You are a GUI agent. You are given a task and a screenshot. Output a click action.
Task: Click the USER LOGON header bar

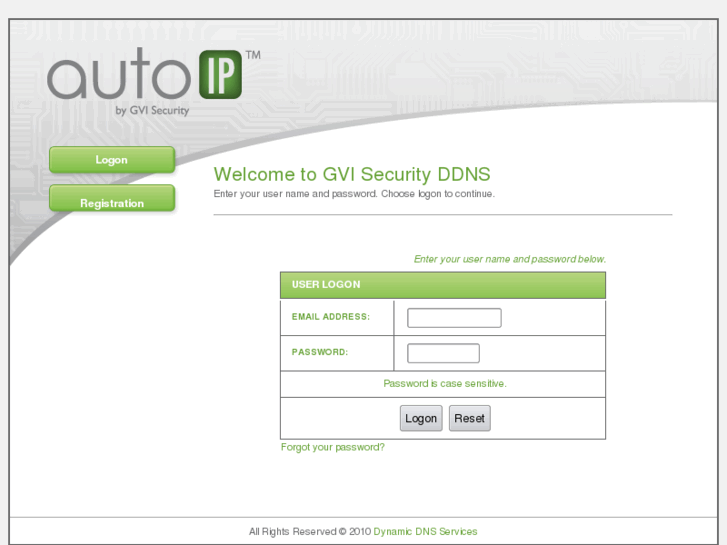[x=443, y=285]
